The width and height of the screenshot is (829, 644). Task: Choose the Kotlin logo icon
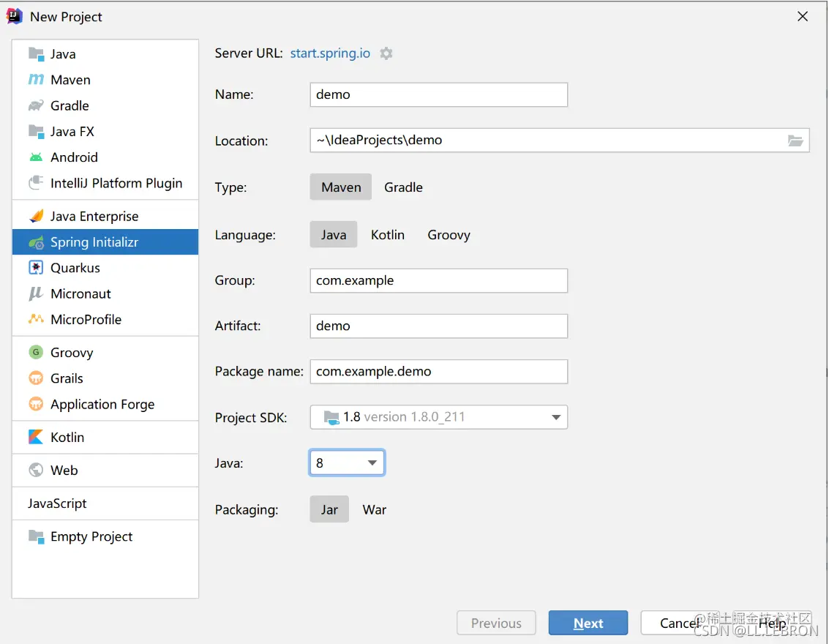click(36, 438)
